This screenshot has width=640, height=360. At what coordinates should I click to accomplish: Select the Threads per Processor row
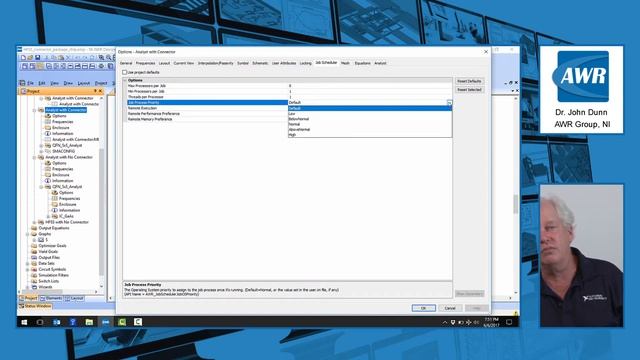point(288,97)
